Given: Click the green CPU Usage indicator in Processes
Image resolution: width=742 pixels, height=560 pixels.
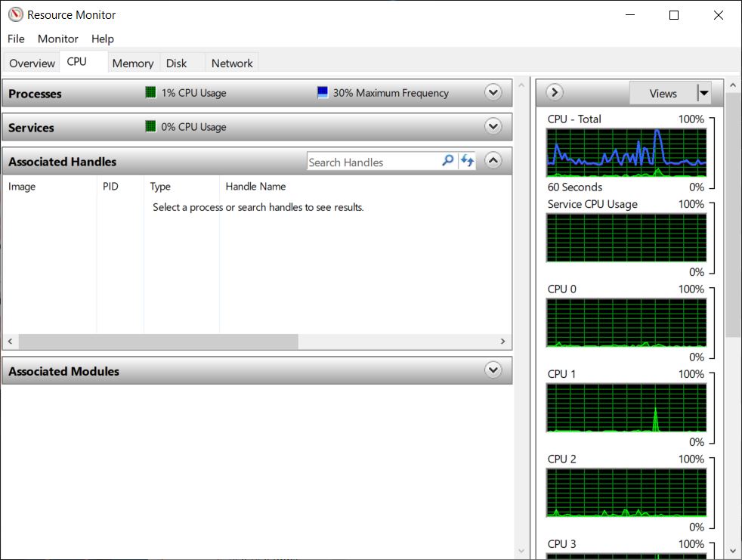Looking at the screenshot, I should pos(151,93).
